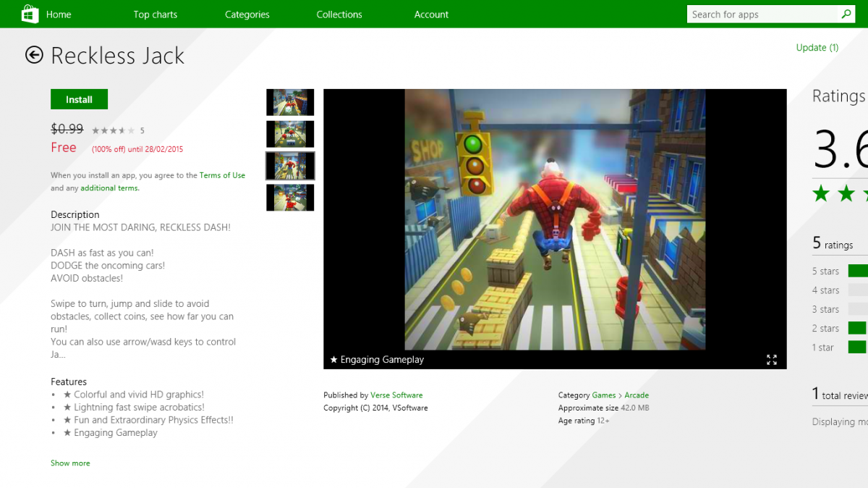
Task: Click 'Colorful and vivid HD graphics!' feature
Action: pyautogui.click(x=139, y=395)
